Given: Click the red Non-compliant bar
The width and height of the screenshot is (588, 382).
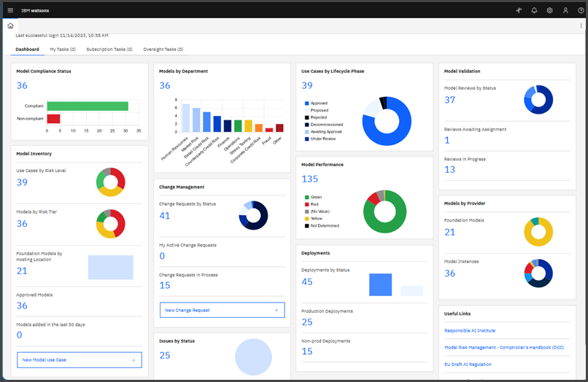Looking at the screenshot, I should [54, 119].
